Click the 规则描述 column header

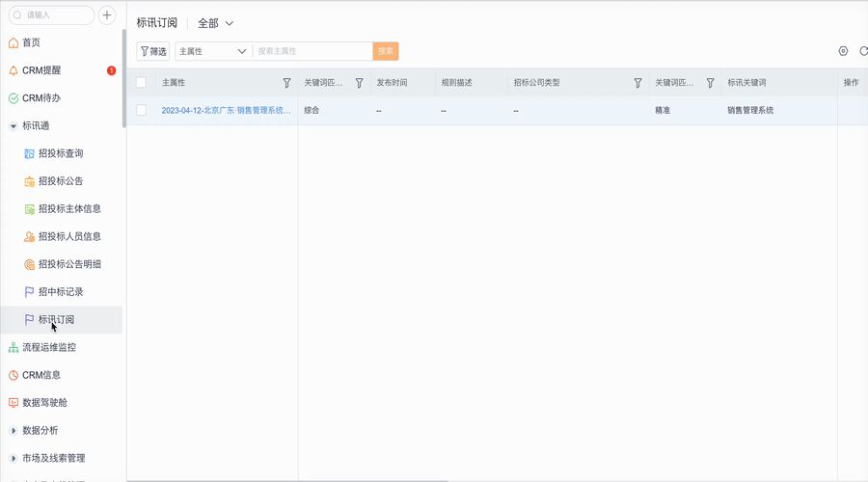(457, 83)
